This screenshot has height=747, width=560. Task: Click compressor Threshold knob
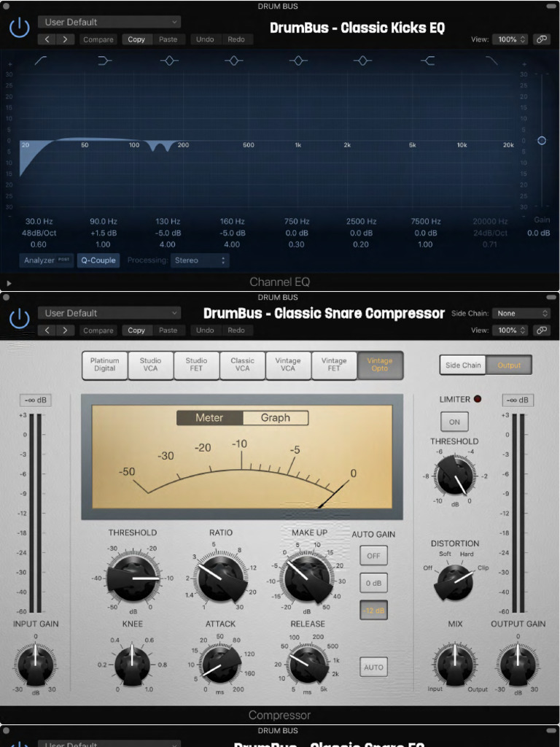[x=133, y=578]
